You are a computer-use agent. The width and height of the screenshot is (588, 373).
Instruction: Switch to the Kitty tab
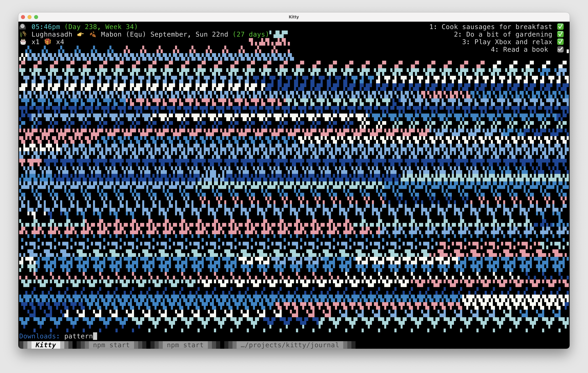pos(46,345)
